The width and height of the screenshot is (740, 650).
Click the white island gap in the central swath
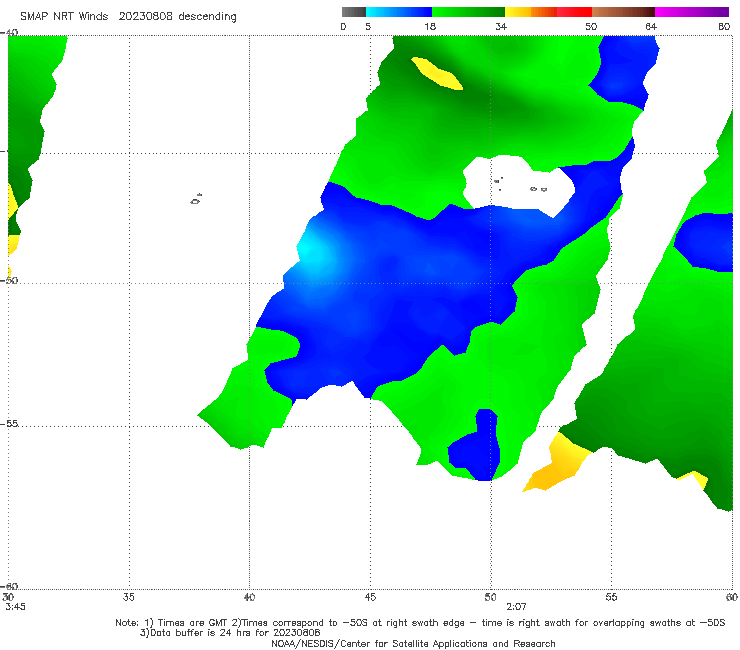(x=518, y=184)
